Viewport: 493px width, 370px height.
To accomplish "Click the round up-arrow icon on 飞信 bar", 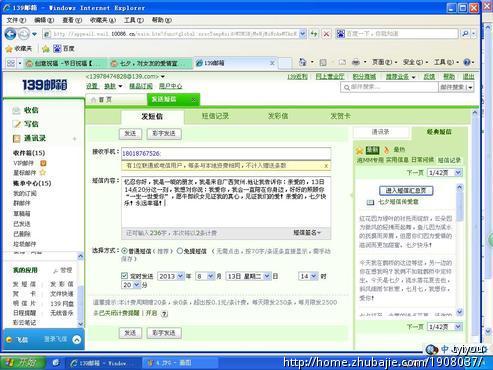I will (76, 340).
